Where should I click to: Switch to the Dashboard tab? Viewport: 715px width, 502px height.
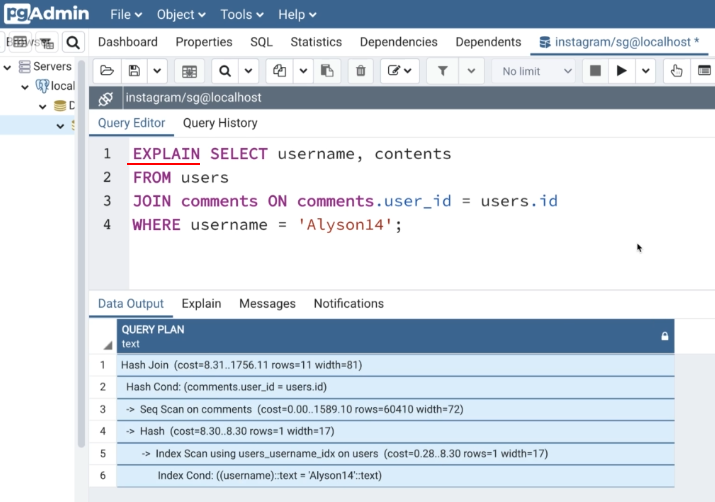pos(128,42)
